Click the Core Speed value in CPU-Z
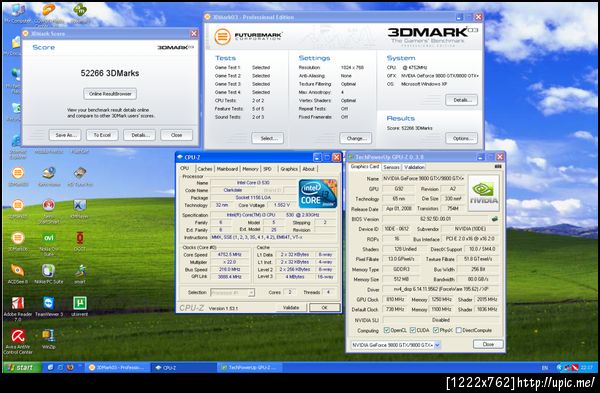Screen dimensions: 600x393 point(229,254)
